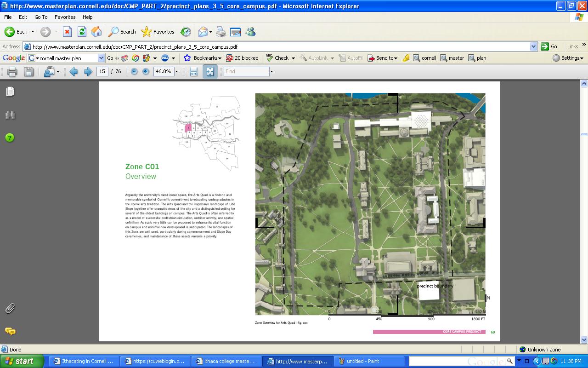Open the File menu

click(8, 17)
